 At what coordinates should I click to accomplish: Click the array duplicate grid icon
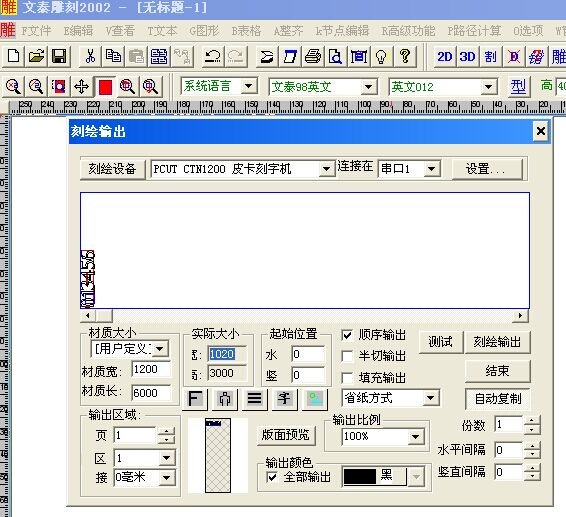click(159, 56)
